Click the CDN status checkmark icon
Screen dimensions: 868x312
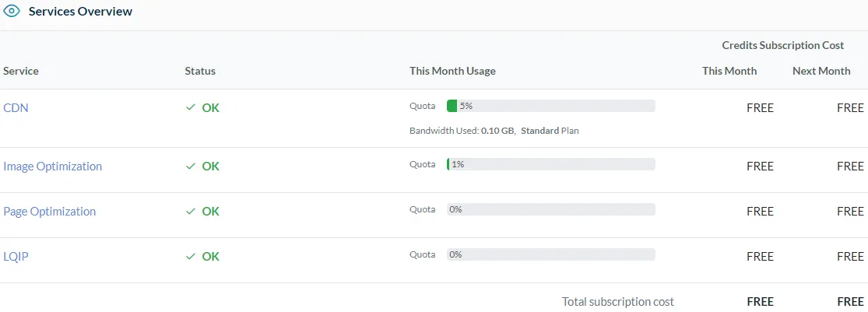click(x=191, y=108)
